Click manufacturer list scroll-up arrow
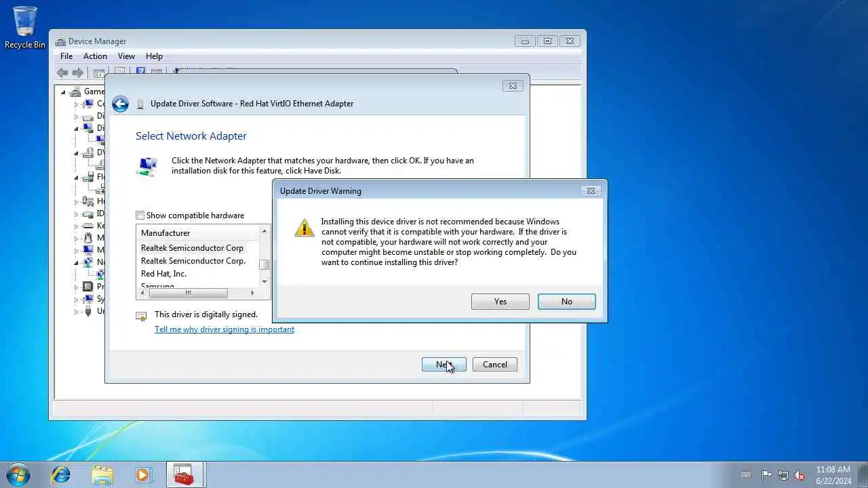Image resolution: width=868 pixels, height=488 pixels. coord(264,231)
